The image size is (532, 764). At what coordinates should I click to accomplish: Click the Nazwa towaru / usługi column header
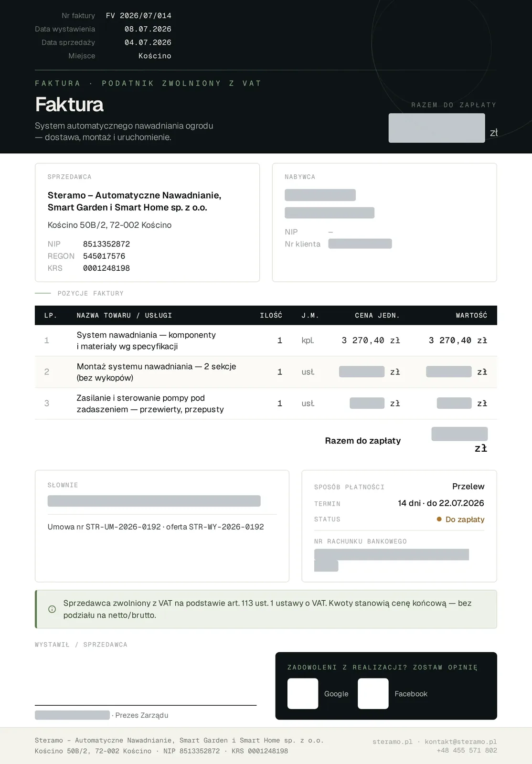[124, 316]
